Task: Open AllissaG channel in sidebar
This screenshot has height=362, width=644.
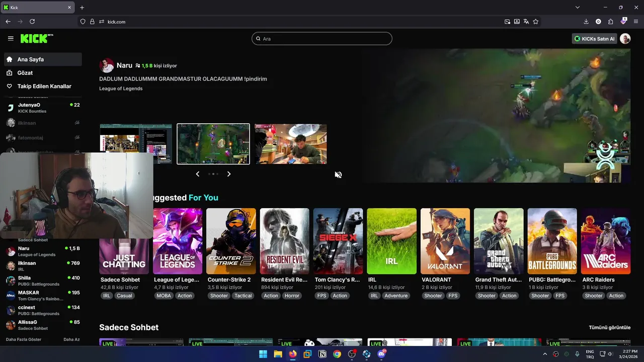Action: 43,325
